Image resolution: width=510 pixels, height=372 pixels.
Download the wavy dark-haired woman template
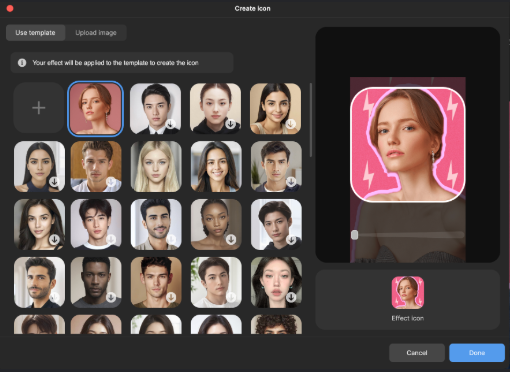click(54, 239)
